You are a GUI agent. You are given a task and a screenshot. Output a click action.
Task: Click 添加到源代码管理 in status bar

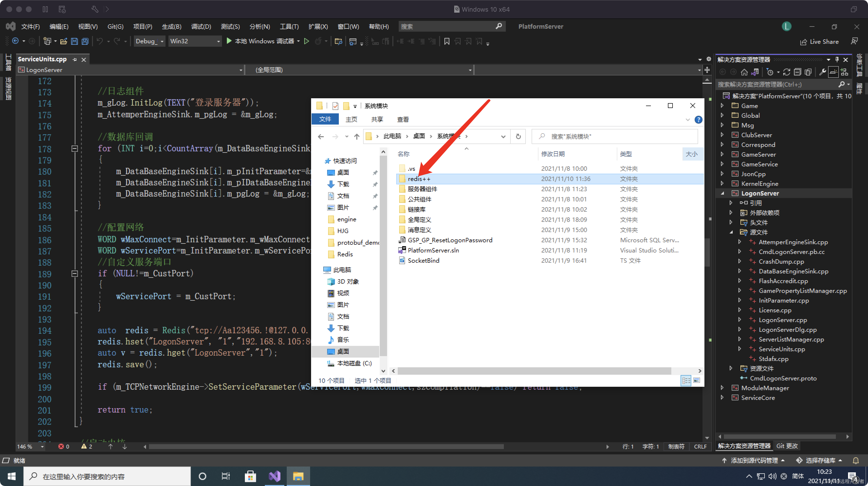[754, 460]
